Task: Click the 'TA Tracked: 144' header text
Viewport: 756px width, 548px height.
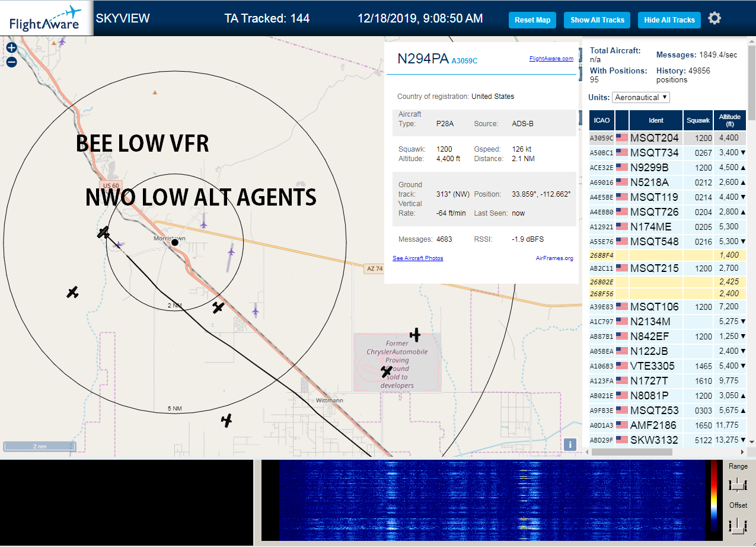Action: [x=267, y=18]
